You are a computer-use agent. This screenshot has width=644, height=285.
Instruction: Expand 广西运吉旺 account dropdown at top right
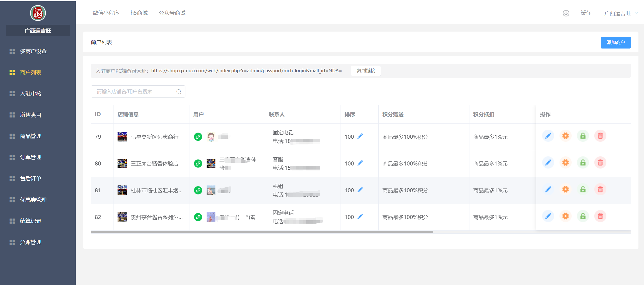point(621,13)
